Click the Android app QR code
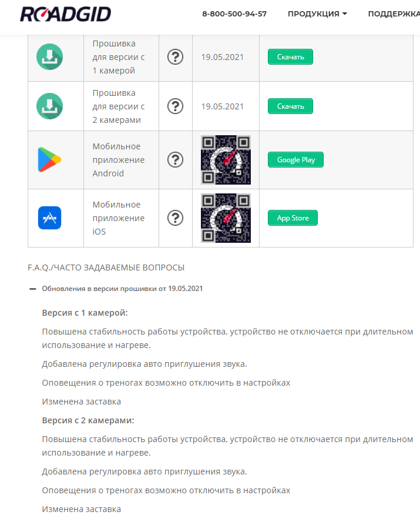This screenshot has height=515, width=420. [226, 160]
